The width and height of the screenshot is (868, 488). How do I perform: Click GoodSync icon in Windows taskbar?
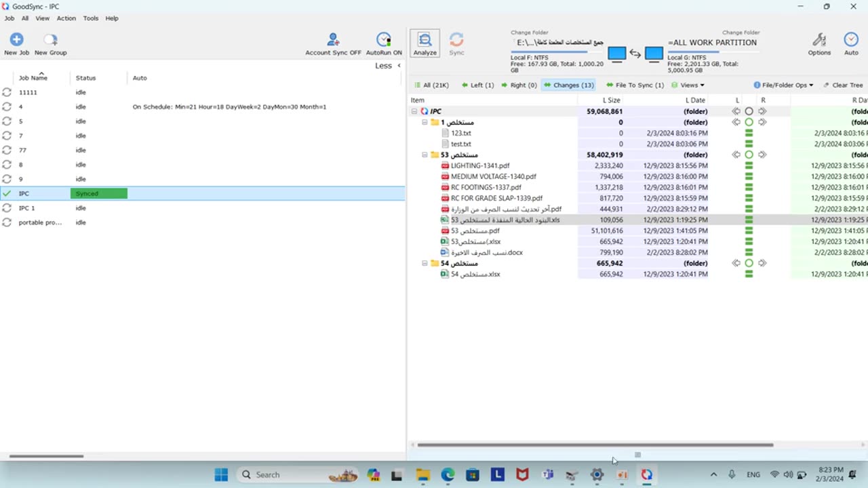[x=646, y=474]
